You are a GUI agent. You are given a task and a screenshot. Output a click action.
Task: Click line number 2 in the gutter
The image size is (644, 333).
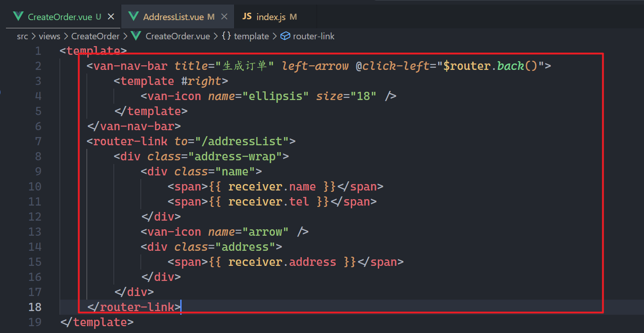pyautogui.click(x=38, y=66)
